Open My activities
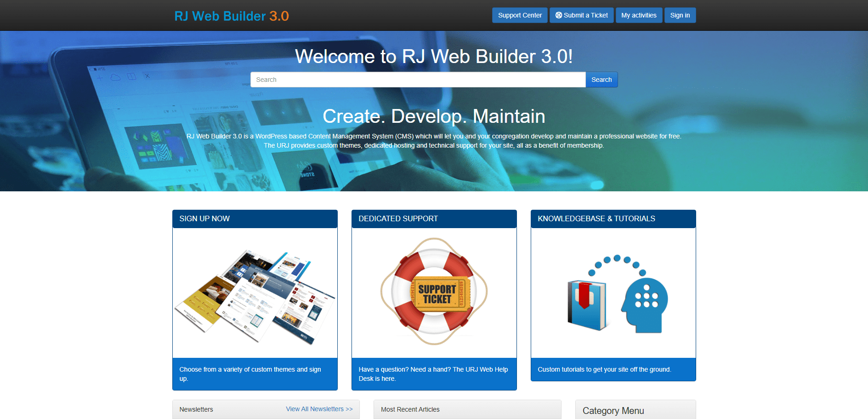The image size is (868, 419). click(x=638, y=15)
